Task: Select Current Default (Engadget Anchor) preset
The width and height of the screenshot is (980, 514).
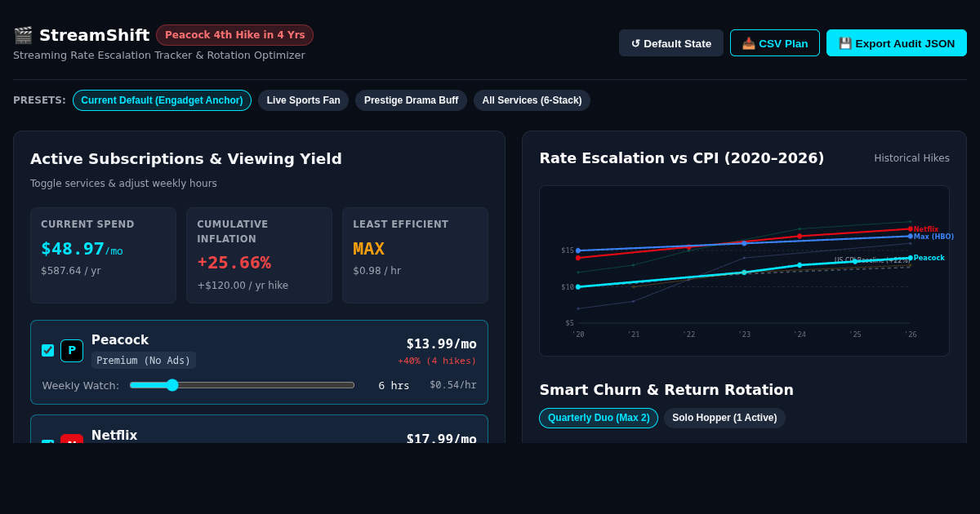Action: [x=162, y=100]
